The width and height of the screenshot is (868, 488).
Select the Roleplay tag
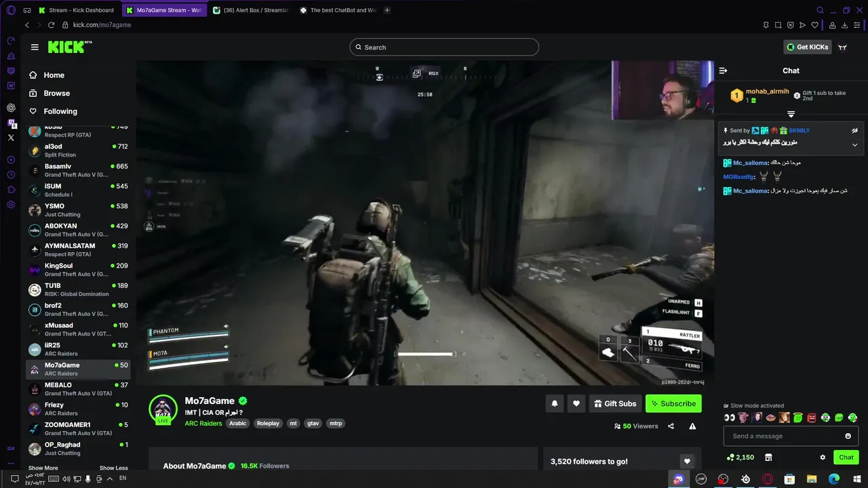point(268,424)
